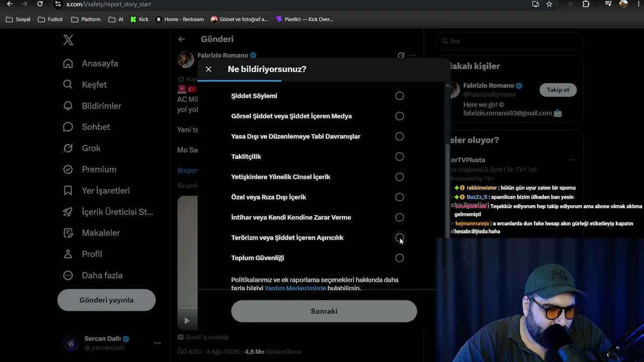
Task: Open the Kick bookmark
Action: 139,20
